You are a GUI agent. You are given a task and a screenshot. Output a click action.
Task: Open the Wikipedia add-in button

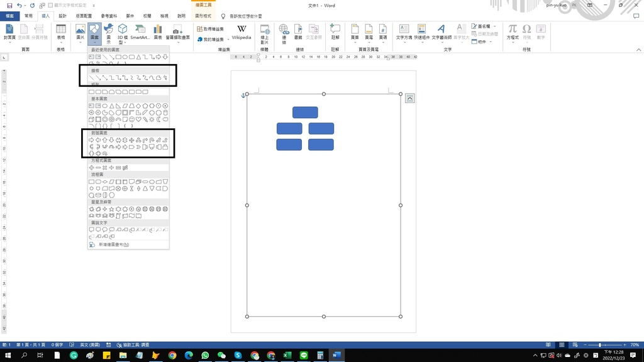click(241, 31)
